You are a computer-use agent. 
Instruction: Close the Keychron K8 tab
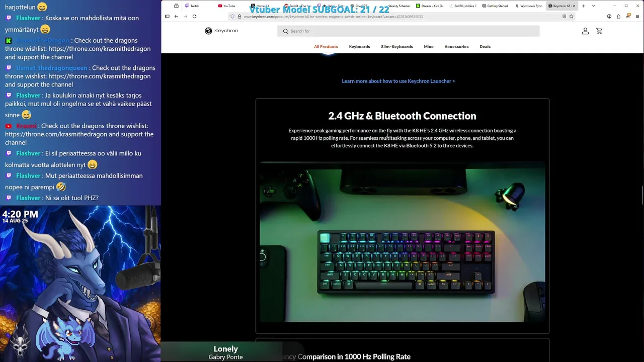click(x=575, y=6)
